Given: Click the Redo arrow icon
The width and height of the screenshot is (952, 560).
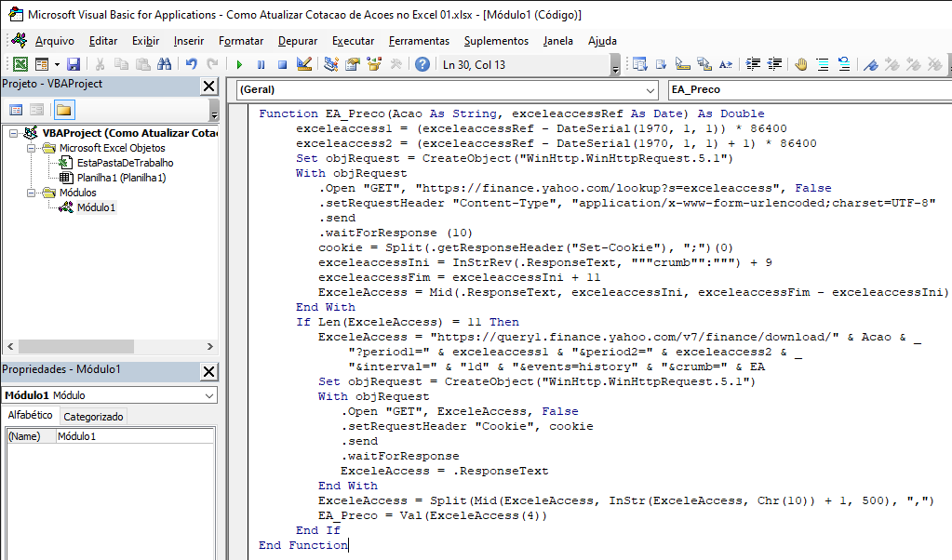Looking at the screenshot, I should click(212, 64).
